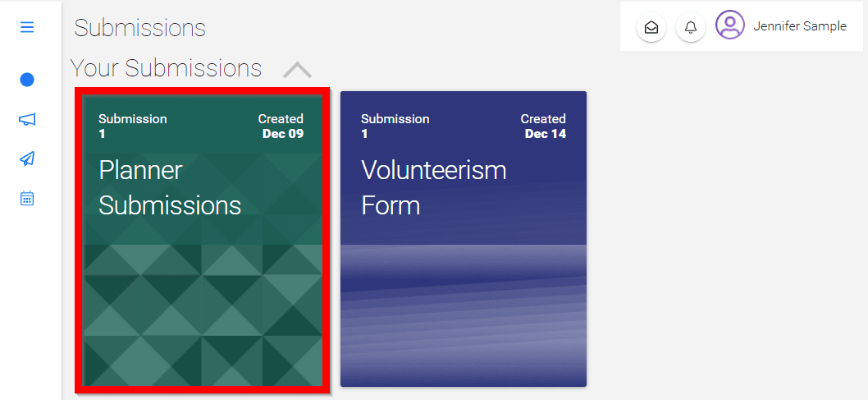Image resolution: width=868 pixels, height=400 pixels.
Task: Open the Volunteerism Form card
Action: (464, 239)
